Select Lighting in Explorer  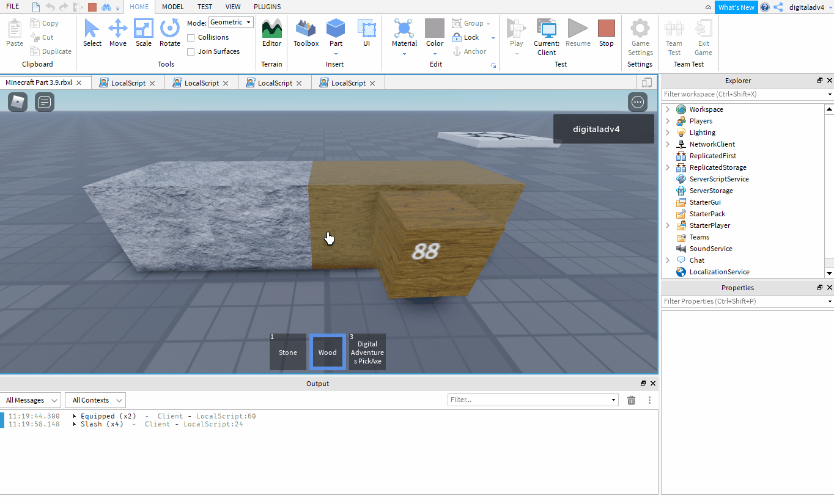point(702,133)
